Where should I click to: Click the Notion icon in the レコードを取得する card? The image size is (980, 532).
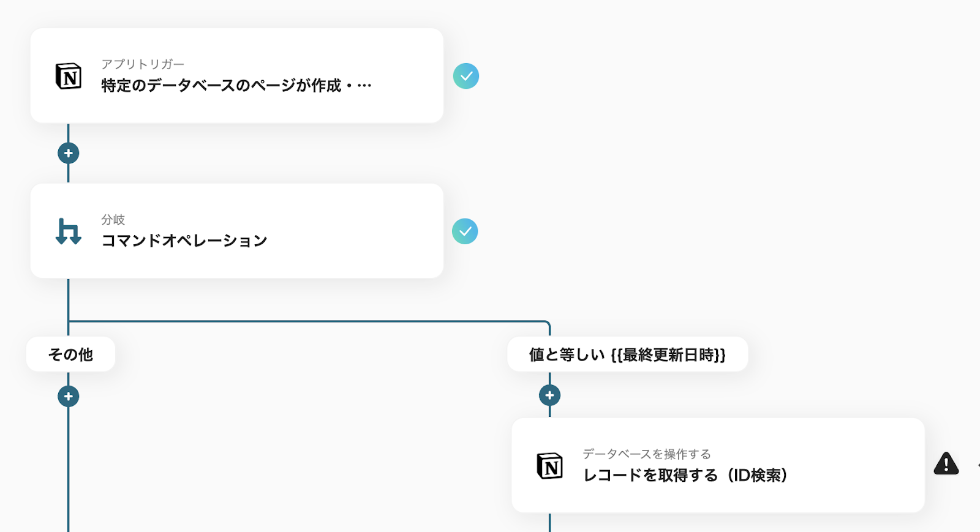[549, 466]
